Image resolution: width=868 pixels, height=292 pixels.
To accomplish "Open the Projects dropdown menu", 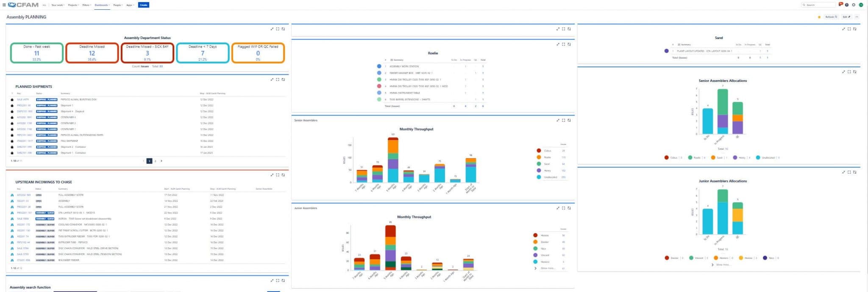I will (73, 5).
